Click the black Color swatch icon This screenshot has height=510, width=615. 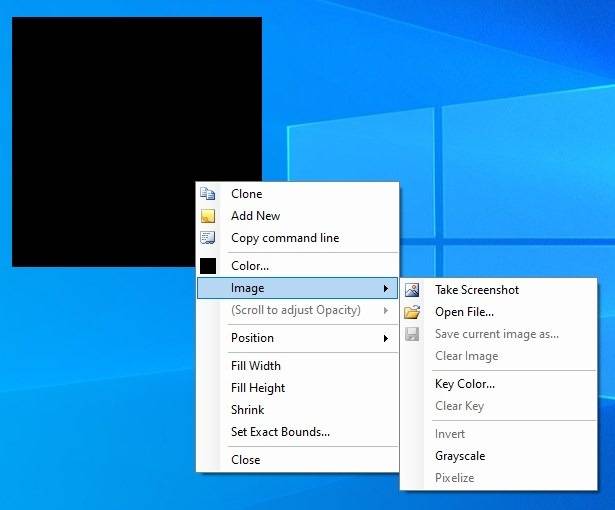207,266
